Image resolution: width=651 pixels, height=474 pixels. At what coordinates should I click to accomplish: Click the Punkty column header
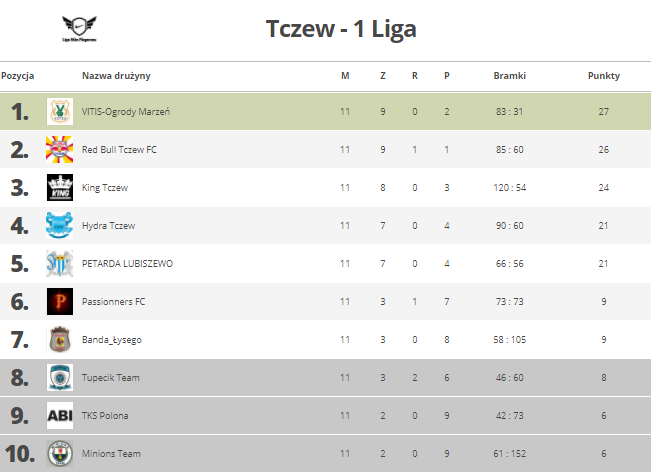604,76
